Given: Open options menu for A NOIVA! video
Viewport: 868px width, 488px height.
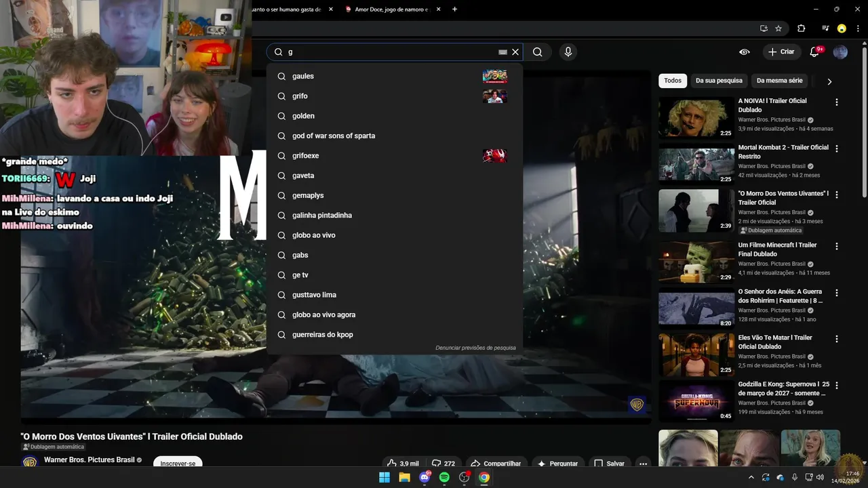Looking at the screenshot, I should [x=837, y=102].
